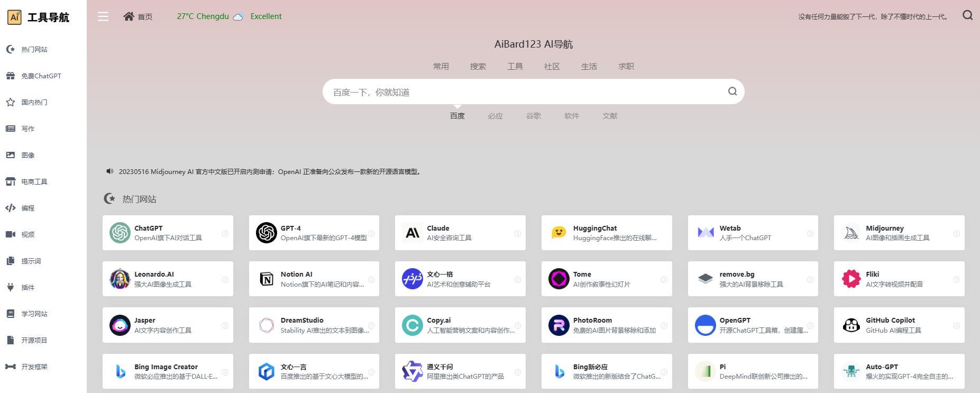The image size is (980, 393).
Task: Select the 搜索 search category tab
Action: pyautogui.click(x=478, y=66)
